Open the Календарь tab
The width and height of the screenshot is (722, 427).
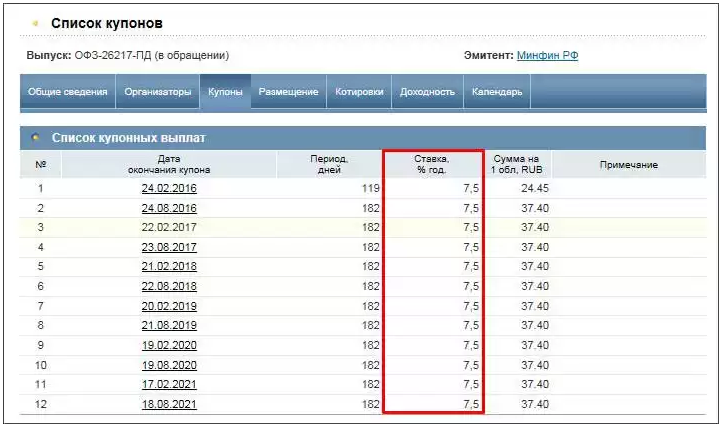[497, 92]
